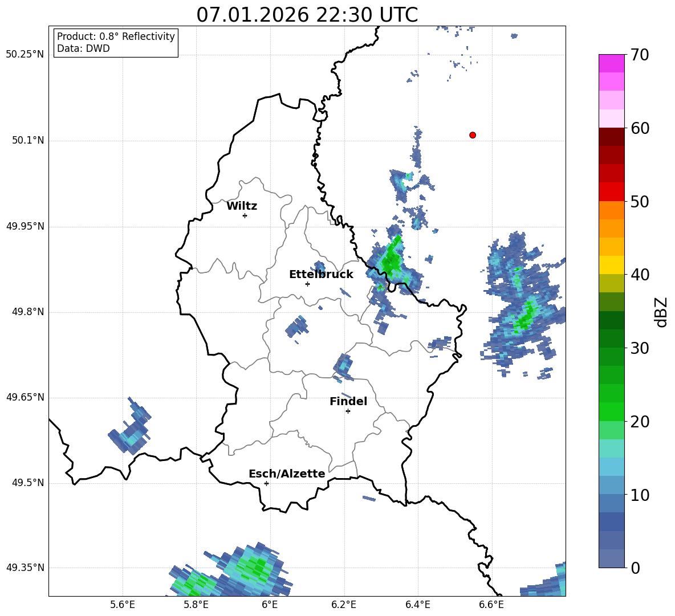Select the Esch/Alzette city label

(x=287, y=474)
